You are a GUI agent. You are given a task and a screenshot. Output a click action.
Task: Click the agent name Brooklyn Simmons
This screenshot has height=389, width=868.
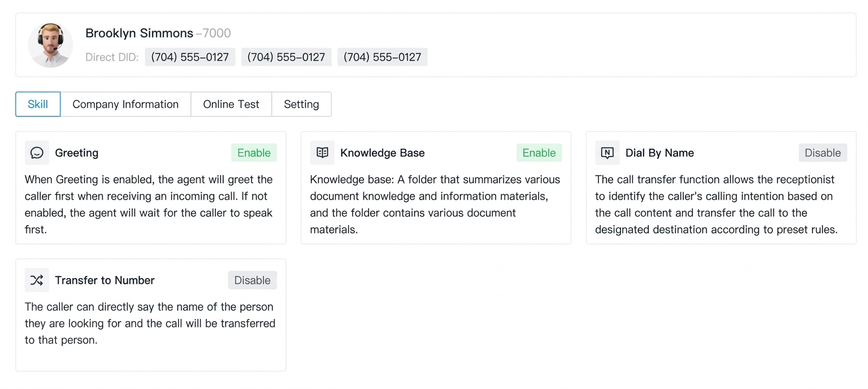139,33
